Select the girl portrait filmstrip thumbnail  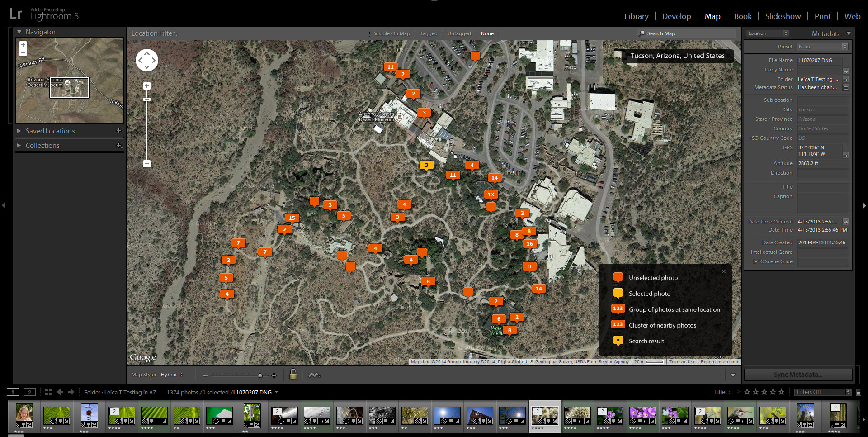click(x=24, y=415)
